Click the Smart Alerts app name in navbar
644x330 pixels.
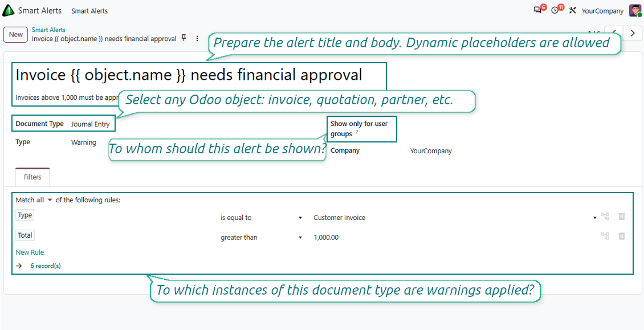[40, 11]
